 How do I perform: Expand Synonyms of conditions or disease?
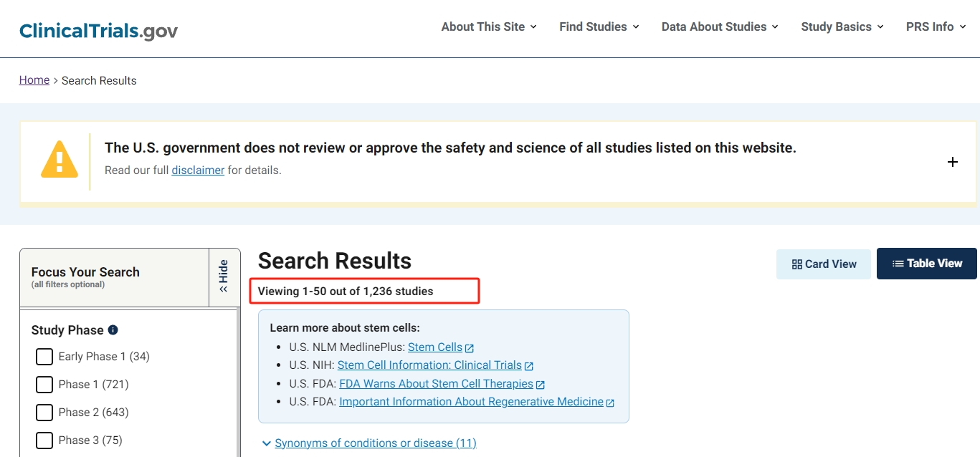point(368,443)
